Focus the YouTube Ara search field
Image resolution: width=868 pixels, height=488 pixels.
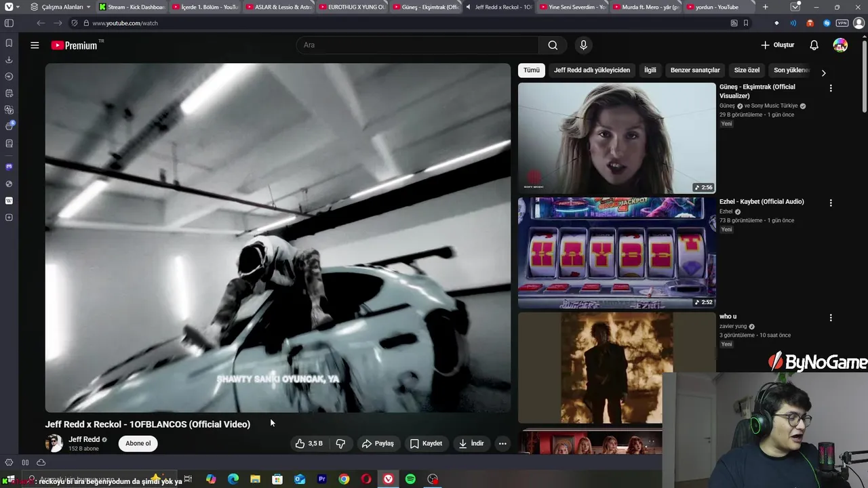pos(417,45)
